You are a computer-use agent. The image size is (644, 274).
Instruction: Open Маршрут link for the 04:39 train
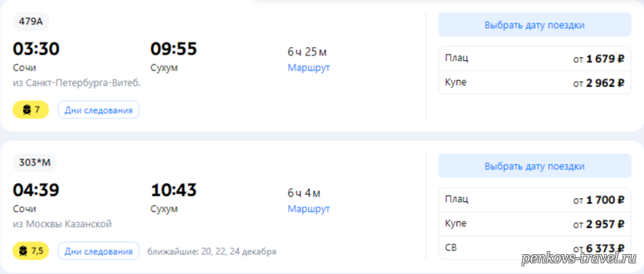tap(309, 209)
